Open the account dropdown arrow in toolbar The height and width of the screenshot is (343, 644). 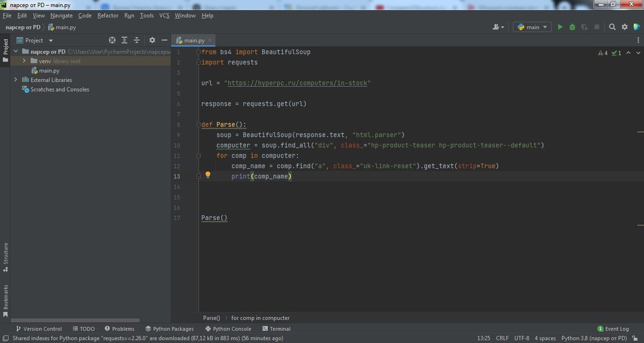503,27
